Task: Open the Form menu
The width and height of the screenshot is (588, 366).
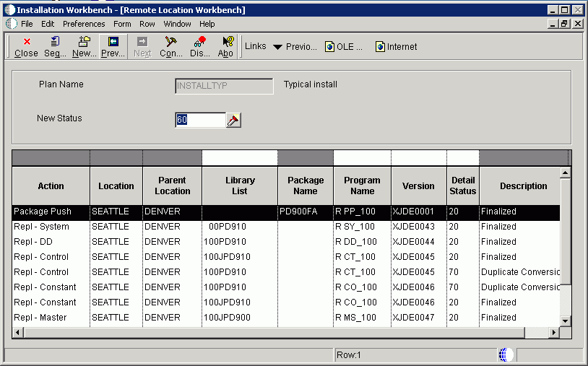Action: [122, 24]
